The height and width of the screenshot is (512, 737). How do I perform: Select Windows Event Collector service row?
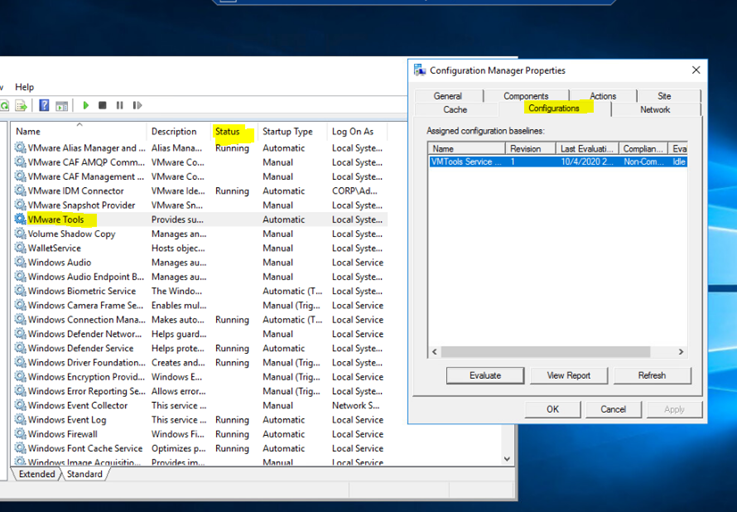click(200, 405)
